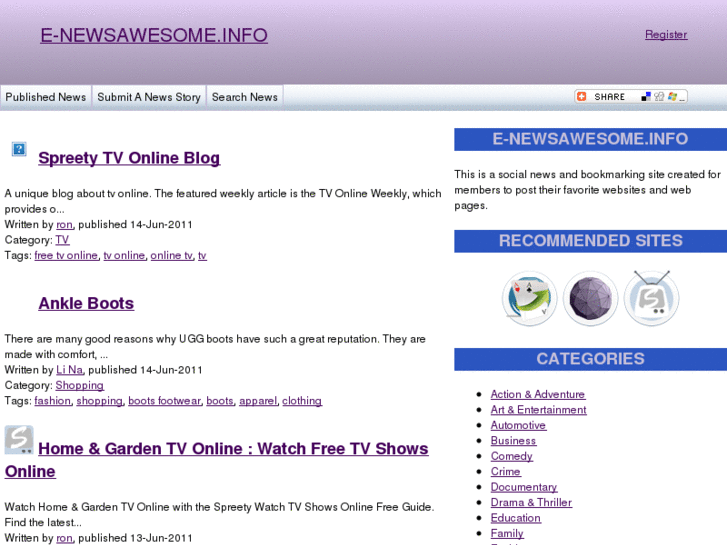
Task: Open the Published News tab
Action: 45,97
